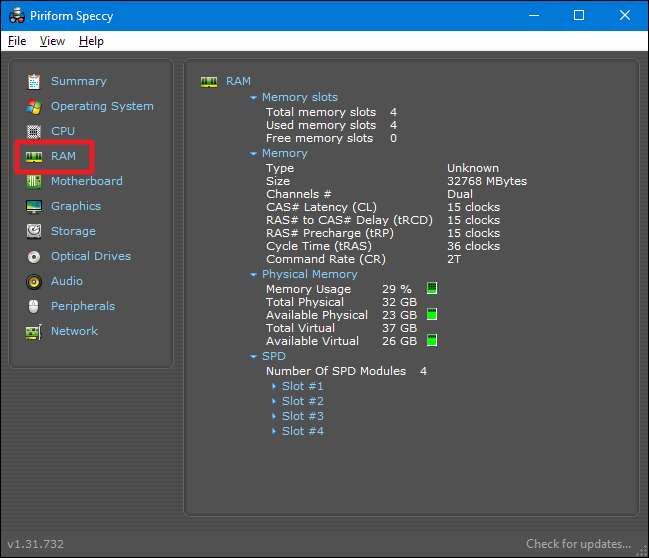This screenshot has height=558, width=649.
Task: Select the Storage drive icon
Action: click(34, 231)
